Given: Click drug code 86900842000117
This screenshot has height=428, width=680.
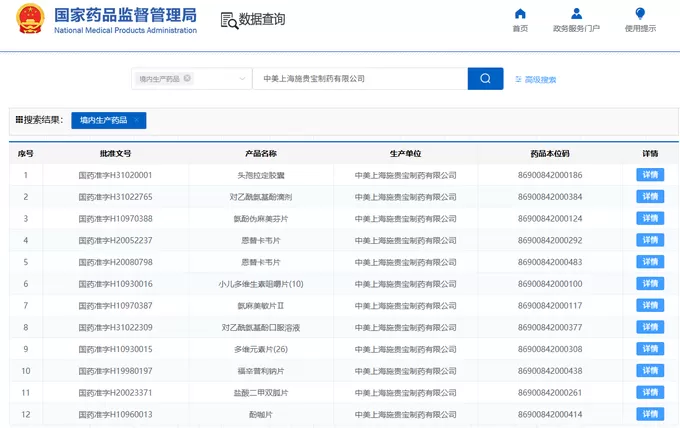Looking at the screenshot, I should 550,306.
